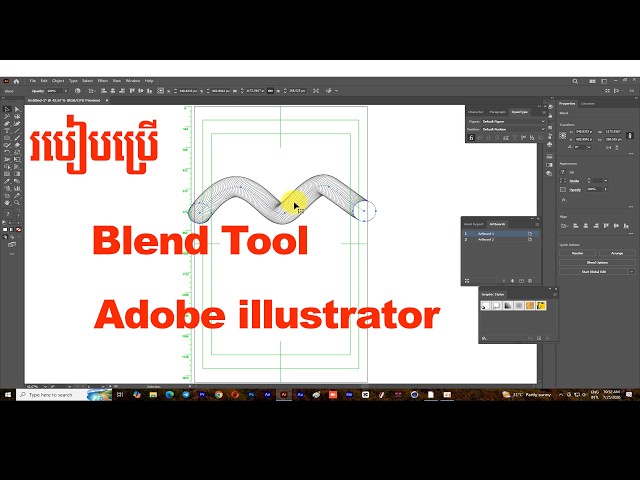Select the Selection tool in the toolbox
The width and height of the screenshot is (640, 480).
click(7, 109)
